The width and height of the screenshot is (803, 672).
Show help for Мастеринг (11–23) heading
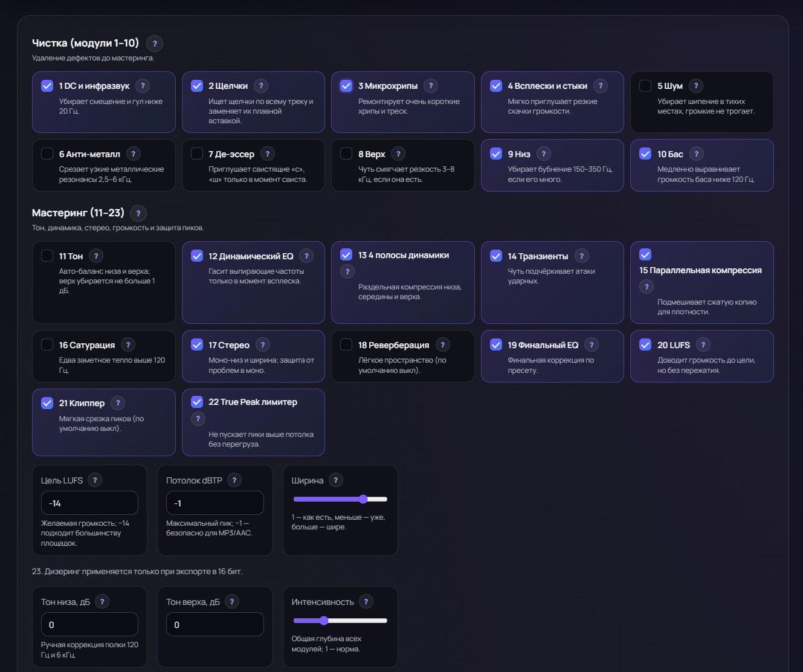coord(138,213)
